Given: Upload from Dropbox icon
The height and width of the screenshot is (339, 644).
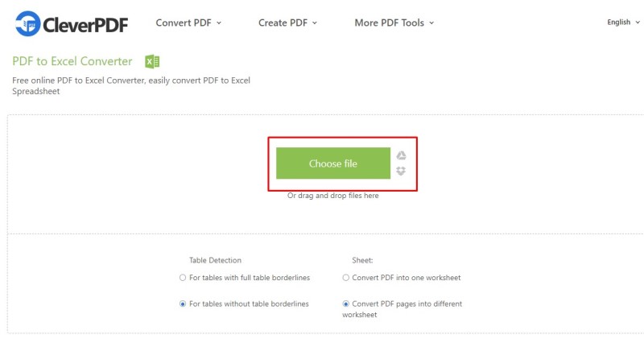Looking at the screenshot, I should pos(401,171).
